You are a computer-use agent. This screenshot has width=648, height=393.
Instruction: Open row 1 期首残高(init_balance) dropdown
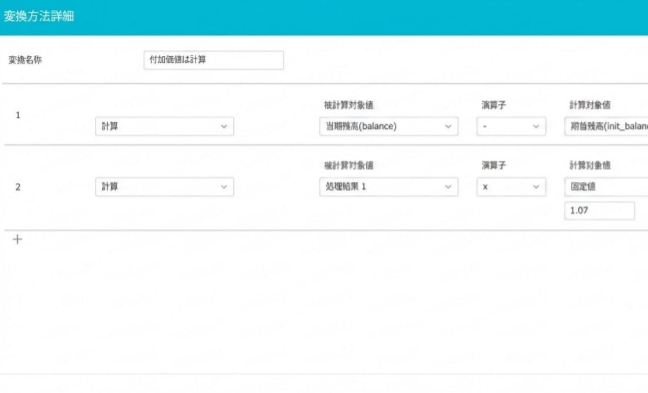click(x=606, y=126)
